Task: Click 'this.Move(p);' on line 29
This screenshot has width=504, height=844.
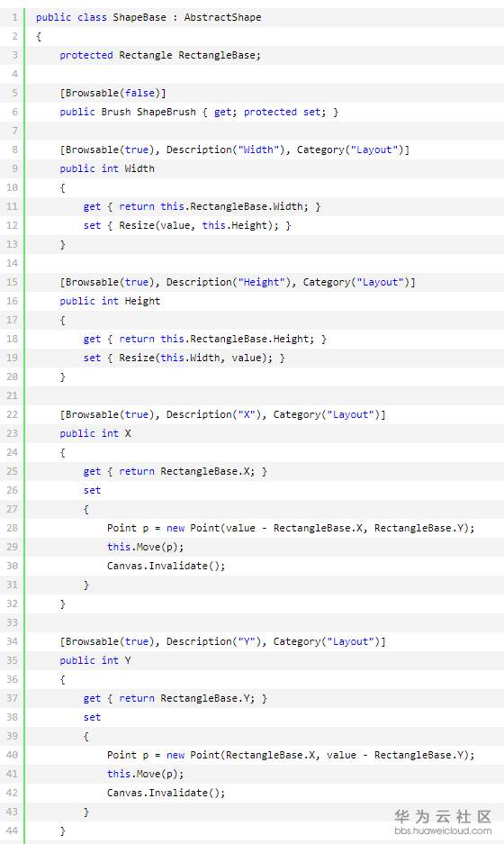Action: (x=145, y=547)
